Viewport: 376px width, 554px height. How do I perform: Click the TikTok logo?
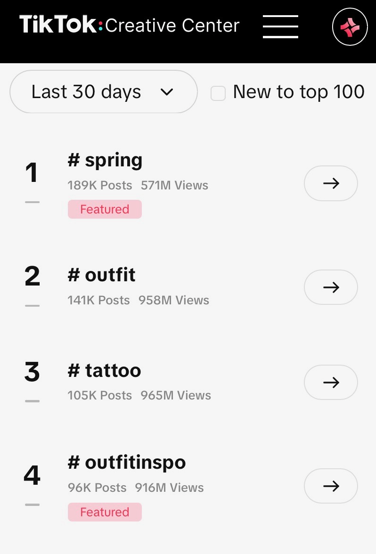pyautogui.click(x=58, y=24)
